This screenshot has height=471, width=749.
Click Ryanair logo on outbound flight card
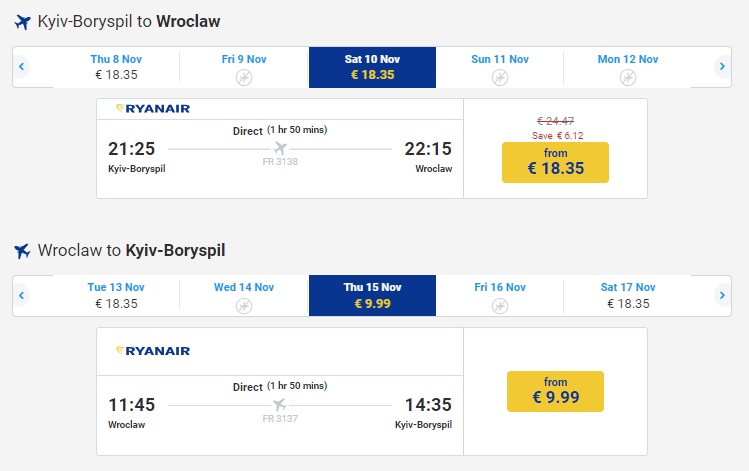pos(152,108)
